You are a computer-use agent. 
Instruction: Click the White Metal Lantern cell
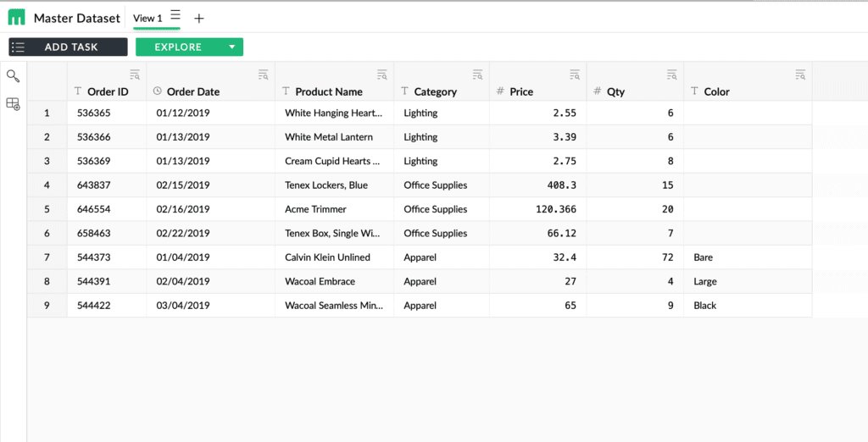point(334,136)
